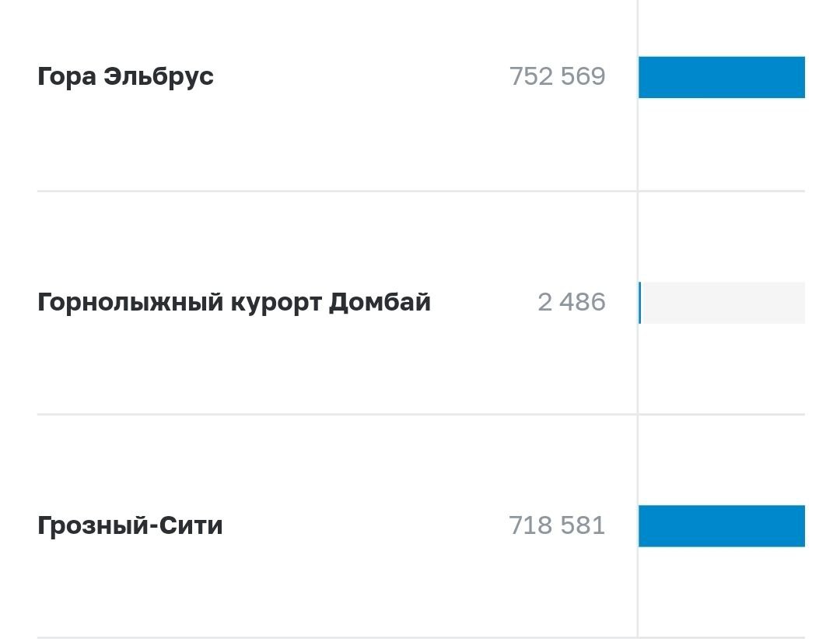The height and width of the screenshot is (639, 840).
Task: Select the Грозный-Сити row label
Action: click(130, 525)
